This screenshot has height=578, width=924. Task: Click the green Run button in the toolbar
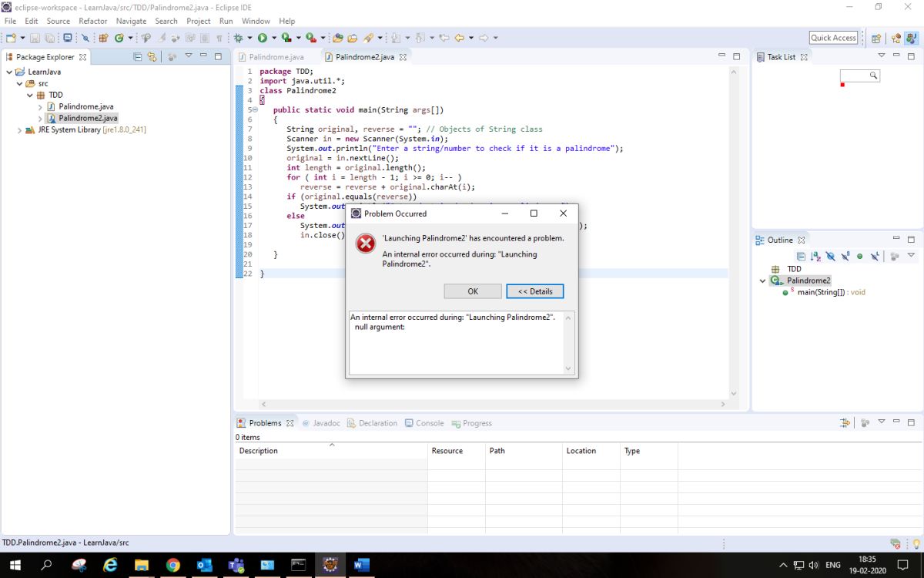[x=263, y=38]
